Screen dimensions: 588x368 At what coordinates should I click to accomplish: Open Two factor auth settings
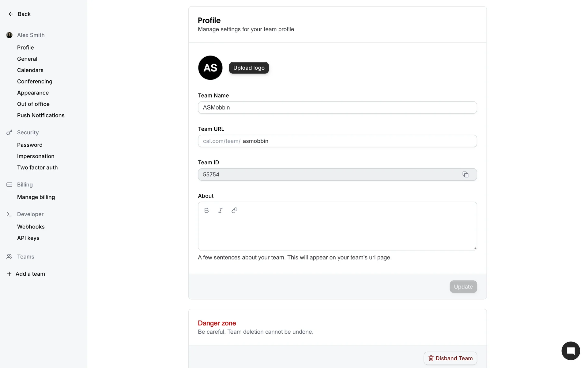37,167
